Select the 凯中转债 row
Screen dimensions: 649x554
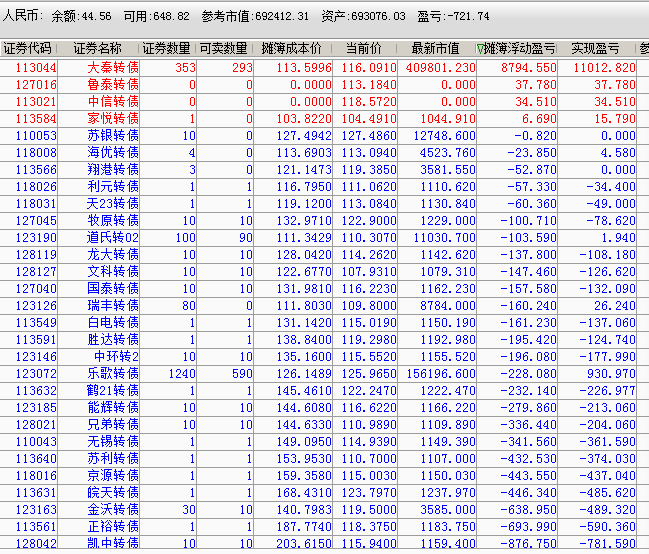point(324,543)
